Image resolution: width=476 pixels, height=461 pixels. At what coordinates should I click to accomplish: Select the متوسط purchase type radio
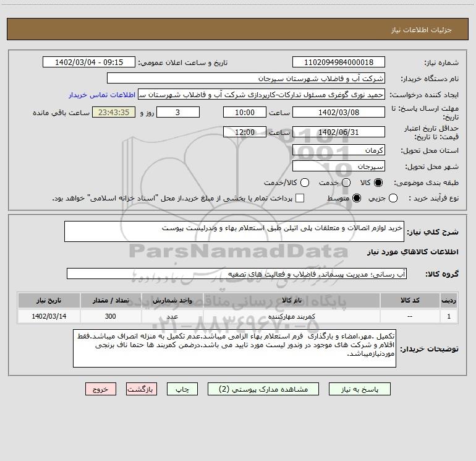tap(357, 198)
